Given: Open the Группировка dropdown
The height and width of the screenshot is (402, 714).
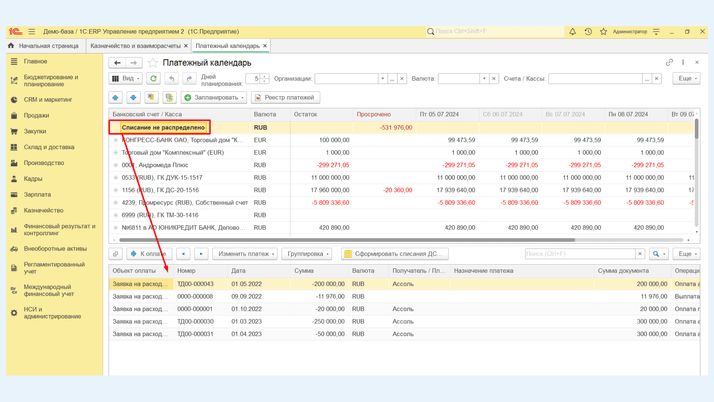Looking at the screenshot, I should [307, 254].
